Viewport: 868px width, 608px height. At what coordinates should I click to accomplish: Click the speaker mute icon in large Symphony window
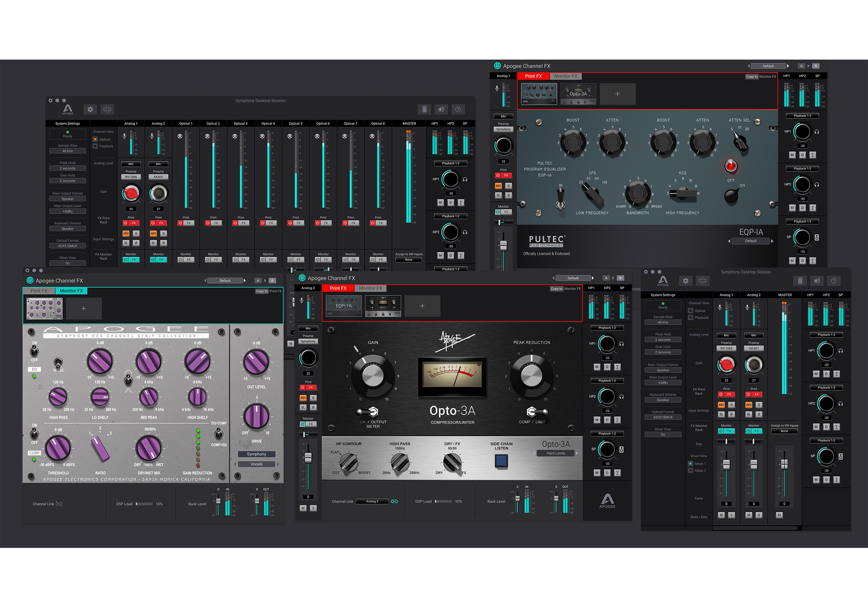441,109
